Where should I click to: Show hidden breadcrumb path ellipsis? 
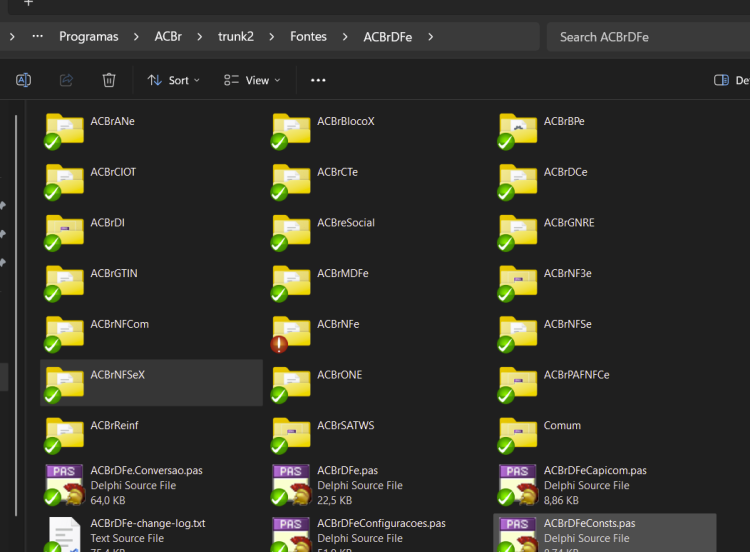[x=37, y=37]
